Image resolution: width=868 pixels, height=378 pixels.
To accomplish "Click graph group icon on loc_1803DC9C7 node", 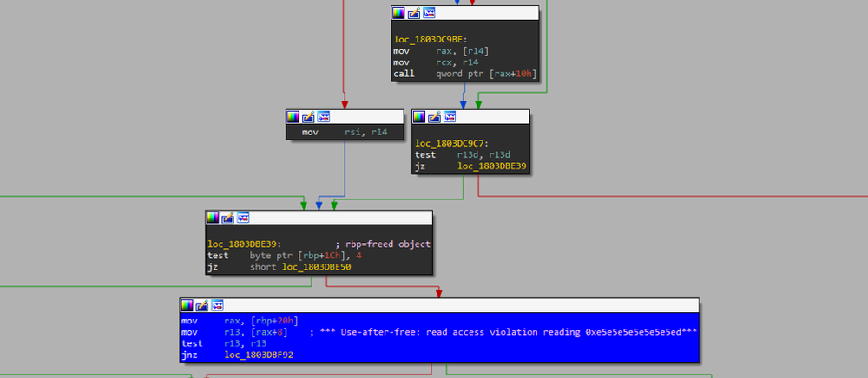I will 450,116.
